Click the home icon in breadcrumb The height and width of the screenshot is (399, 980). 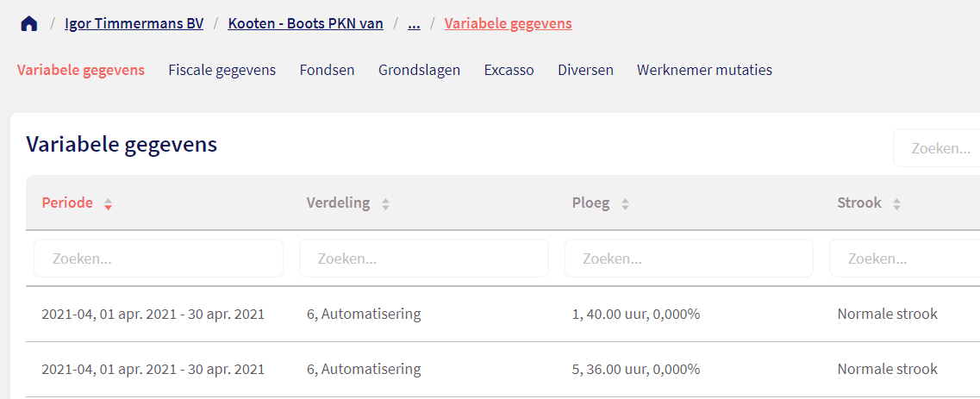29,24
